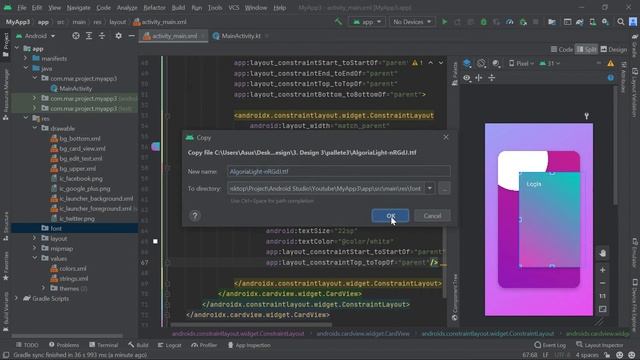The image size is (640, 360).
Task: Switch editor to Split view
Action: 587,49
